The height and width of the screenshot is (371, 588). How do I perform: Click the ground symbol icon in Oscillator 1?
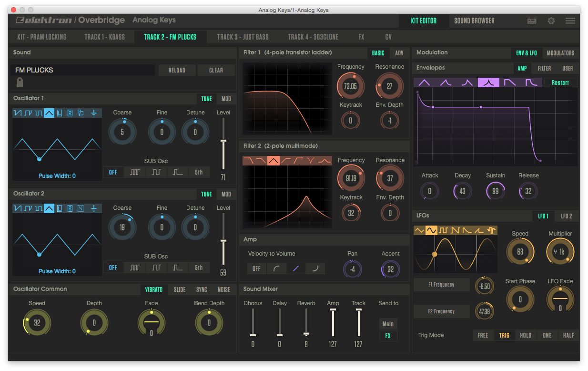(94, 113)
